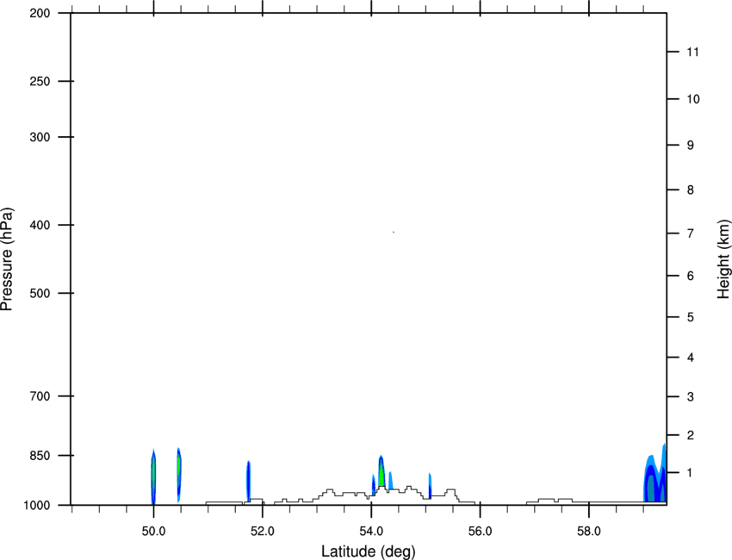
Task: Pick the 6 km height label
Action: 691,276
